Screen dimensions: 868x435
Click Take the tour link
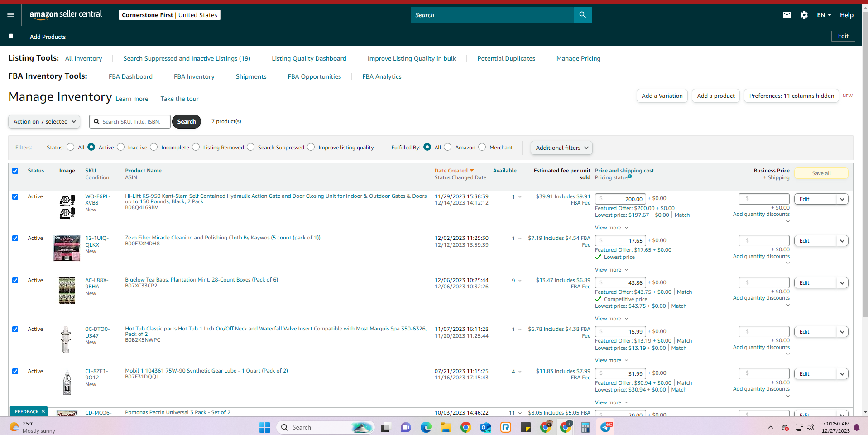coord(179,99)
